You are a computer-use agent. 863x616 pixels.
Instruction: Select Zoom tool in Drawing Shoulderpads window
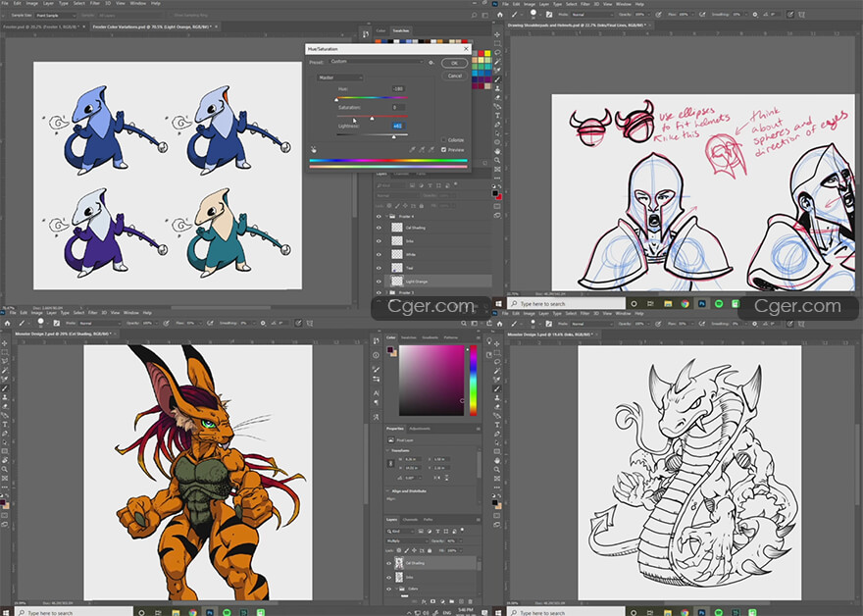[x=497, y=160]
